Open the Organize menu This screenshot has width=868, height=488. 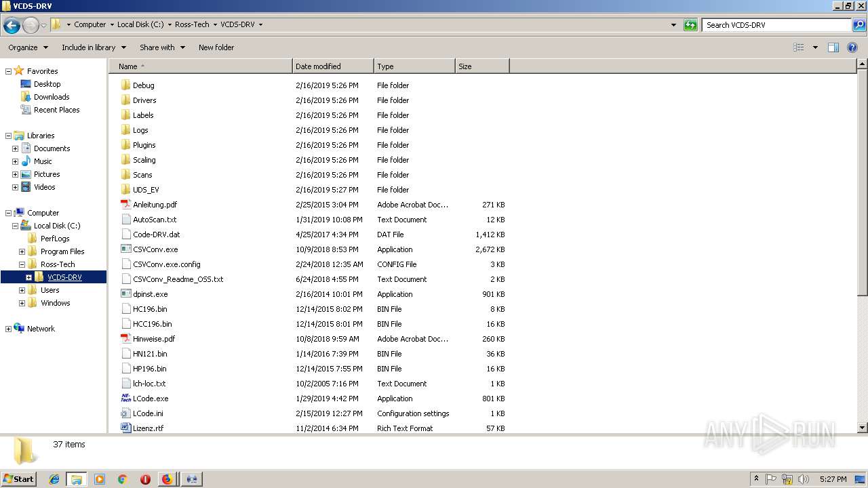point(28,47)
